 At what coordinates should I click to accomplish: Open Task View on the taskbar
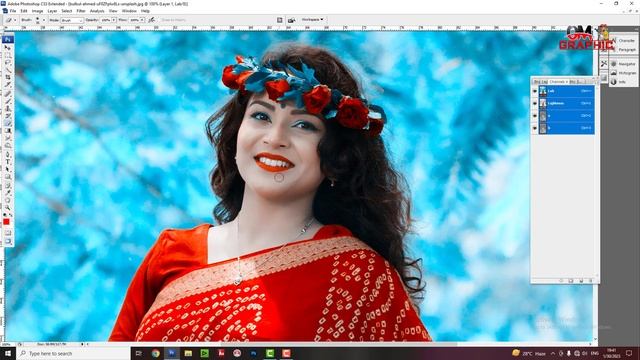[x=139, y=353]
